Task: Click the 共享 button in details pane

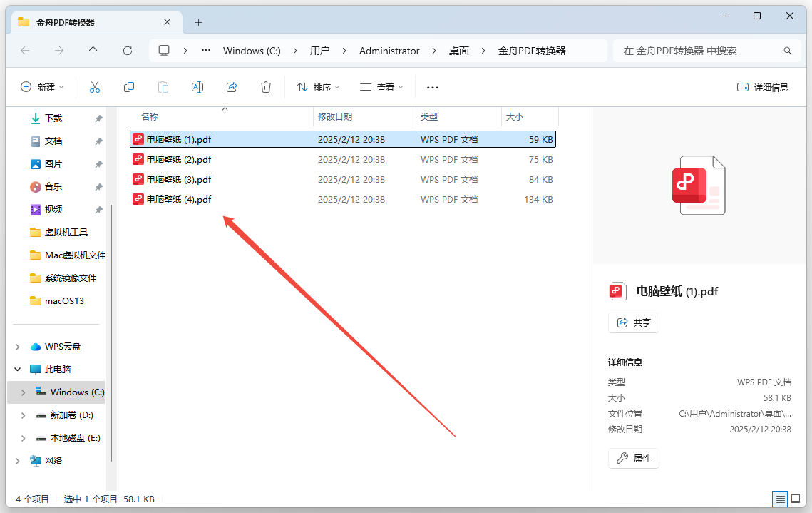Action: 634,322
